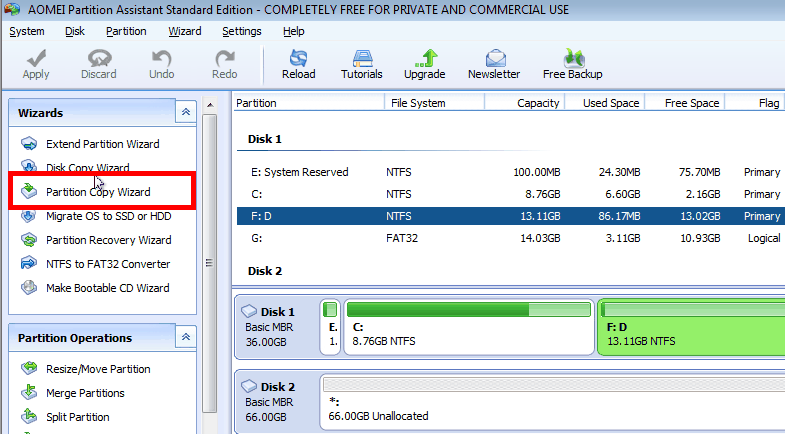
Task: Select the small E: block in Disk 1 map
Action: [x=330, y=327]
